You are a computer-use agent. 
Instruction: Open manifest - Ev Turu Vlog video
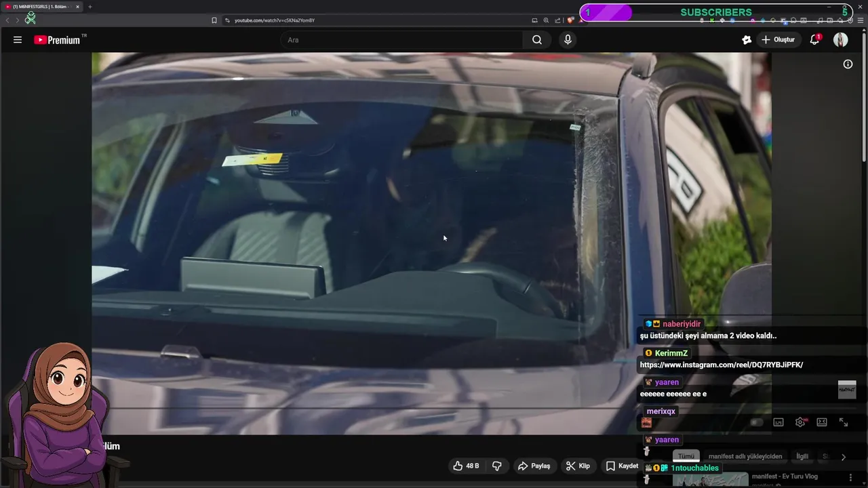[785, 476]
